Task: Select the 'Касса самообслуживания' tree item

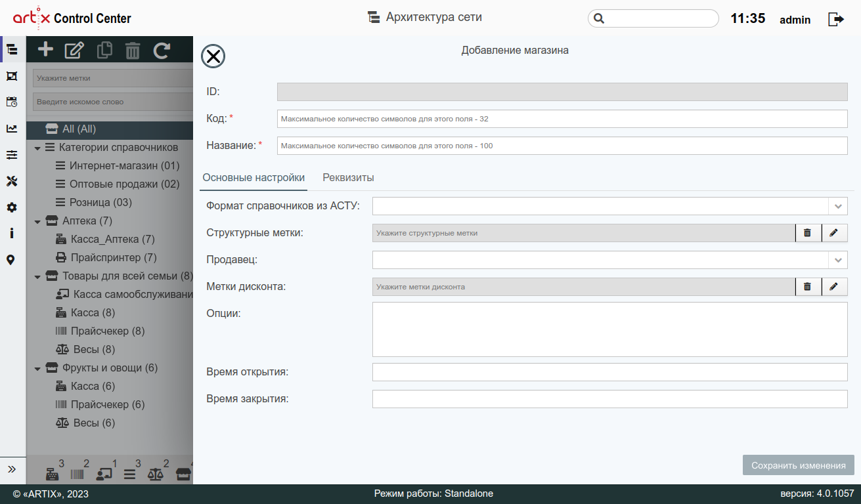Action: point(123,295)
